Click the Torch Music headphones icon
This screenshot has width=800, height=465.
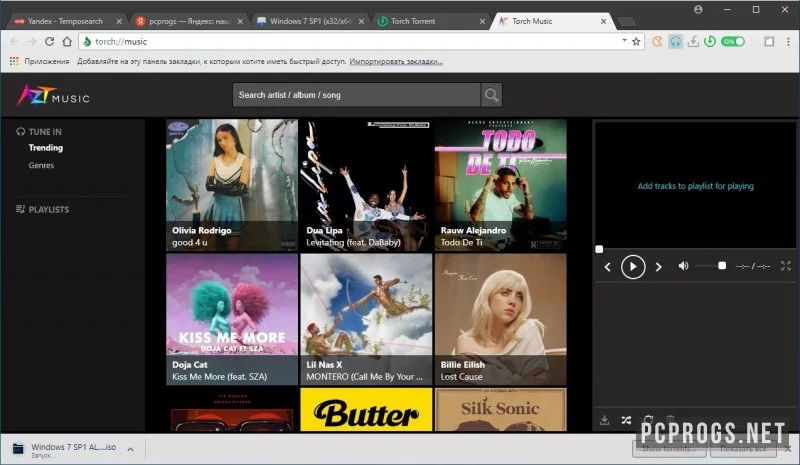pos(675,42)
